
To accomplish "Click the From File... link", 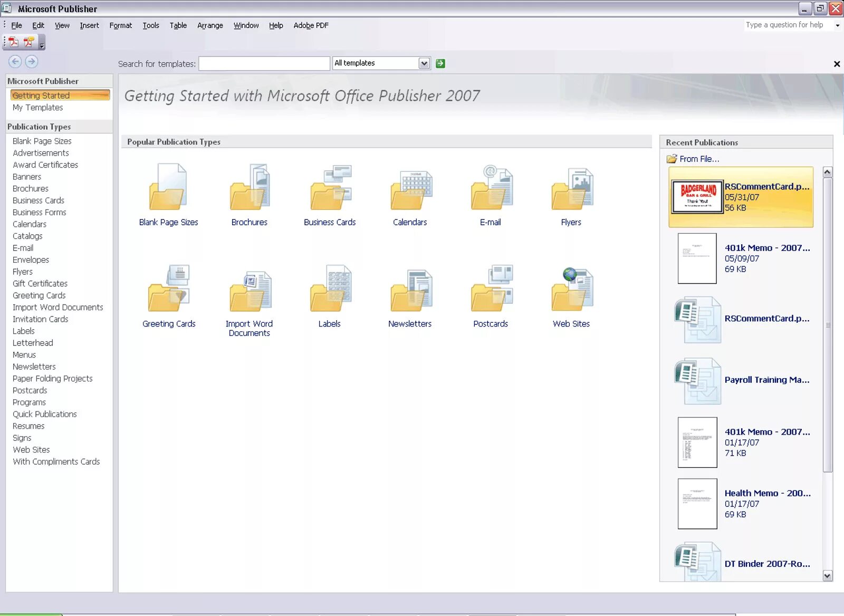I will tap(699, 159).
